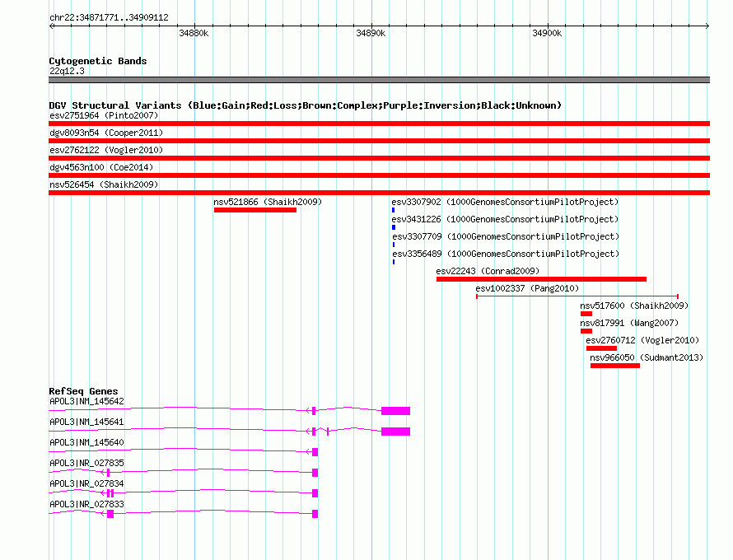Screen dimensions: 733x560
Task: Click the small red bar under nsv517600
Action: 586,314
